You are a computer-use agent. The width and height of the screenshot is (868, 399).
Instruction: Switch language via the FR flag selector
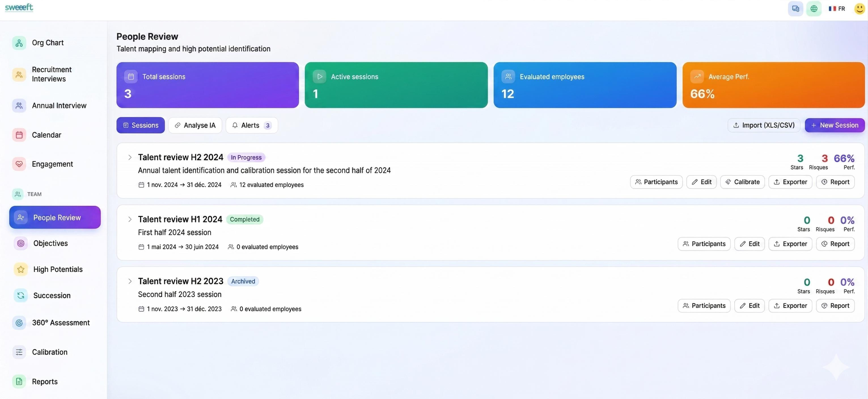[x=837, y=9]
